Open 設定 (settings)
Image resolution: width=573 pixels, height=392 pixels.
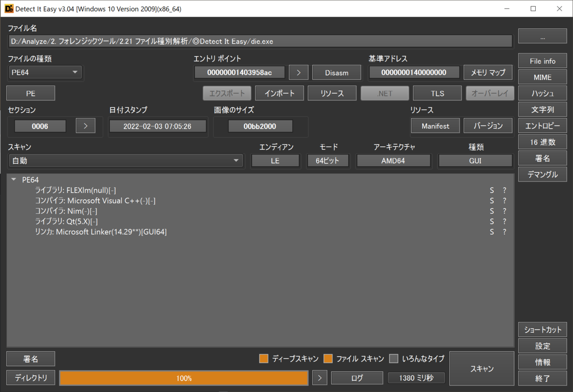(x=542, y=346)
